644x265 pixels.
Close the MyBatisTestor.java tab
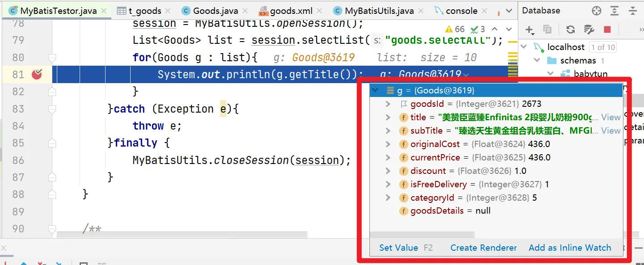pos(104,11)
